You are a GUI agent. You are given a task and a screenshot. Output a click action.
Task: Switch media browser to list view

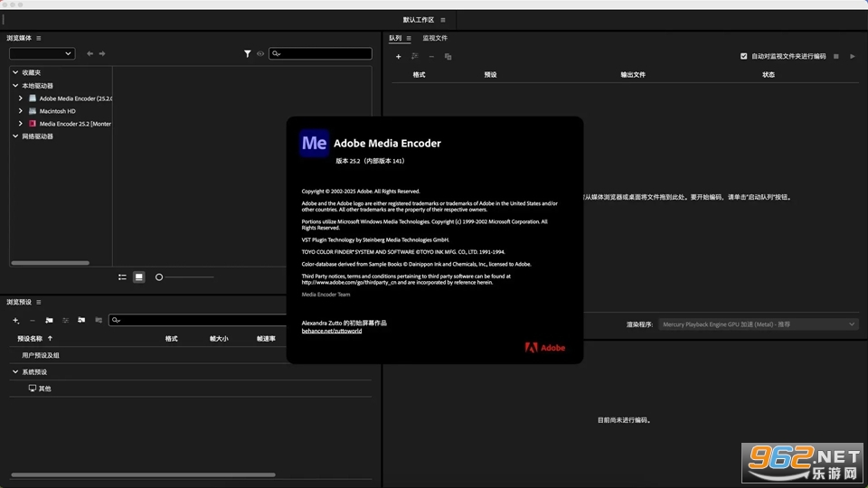click(122, 277)
